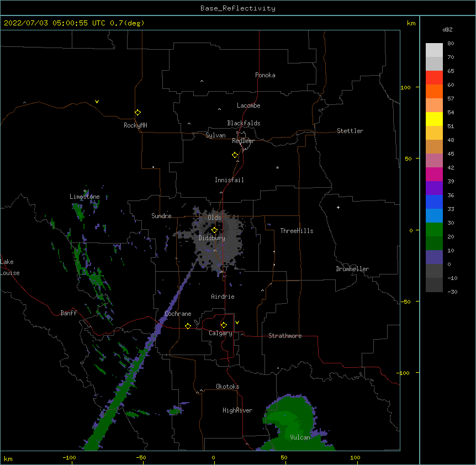
Task: Click the HighRiver label
Action: [237, 410]
